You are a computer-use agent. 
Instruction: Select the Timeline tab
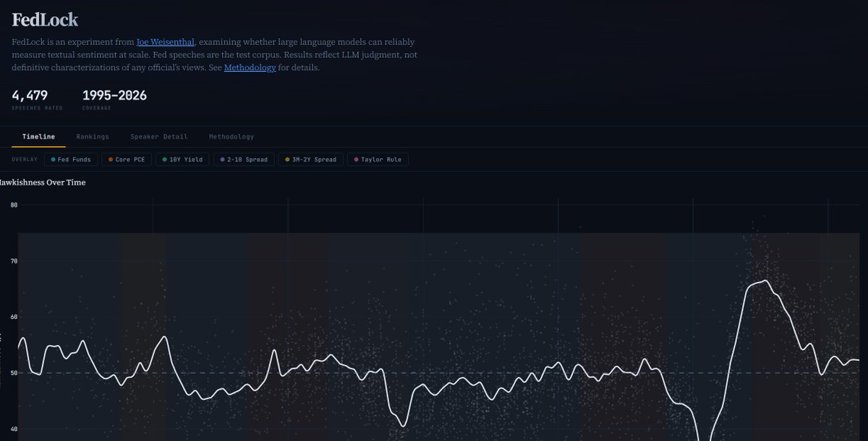pos(38,137)
